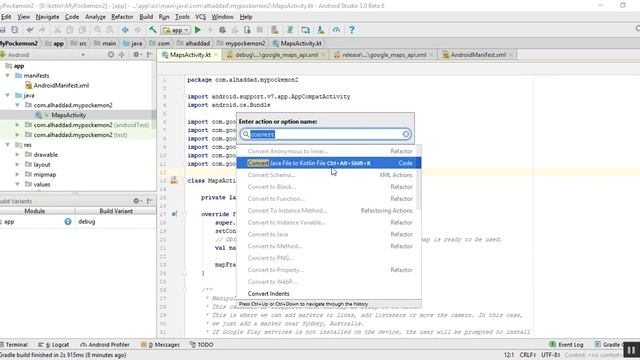This screenshot has width=640, height=360.
Task: Clear the search field with X icon
Action: [406, 134]
